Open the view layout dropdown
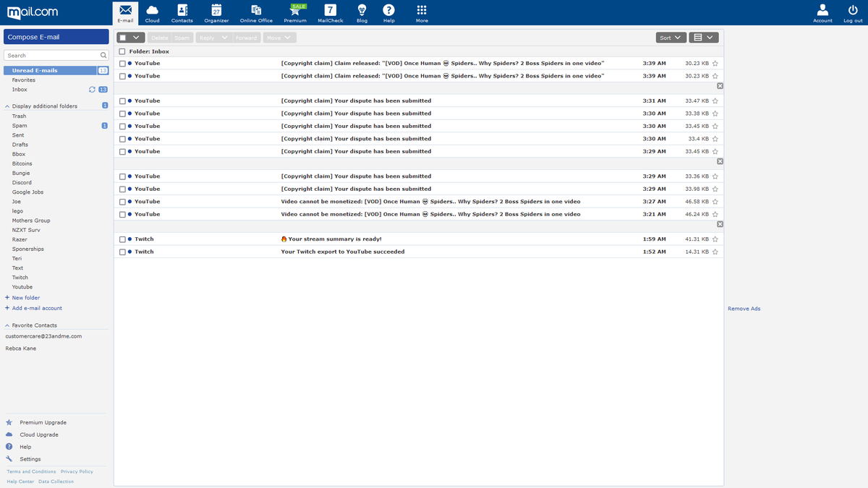Image resolution: width=868 pixels, height=488 pixels. (703, 38)
